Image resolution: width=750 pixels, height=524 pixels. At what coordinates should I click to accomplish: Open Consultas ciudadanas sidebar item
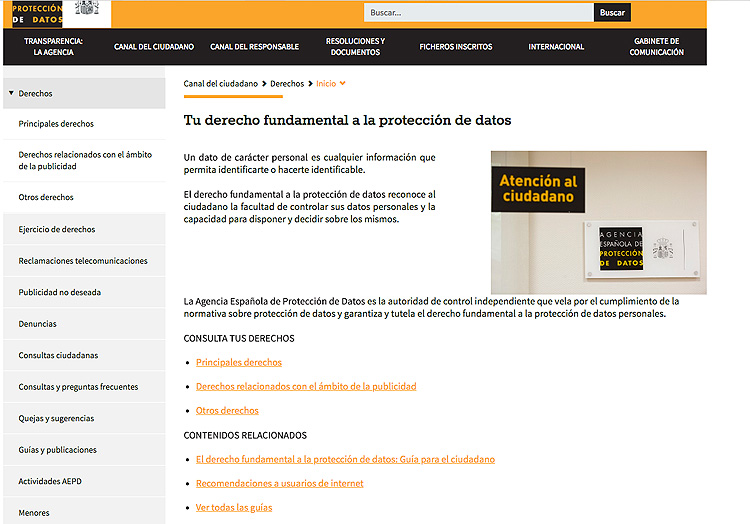point(84,355)
